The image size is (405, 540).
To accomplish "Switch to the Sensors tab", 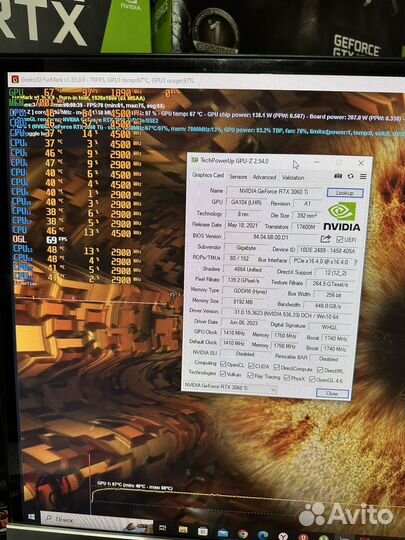I will click(238, 176).
